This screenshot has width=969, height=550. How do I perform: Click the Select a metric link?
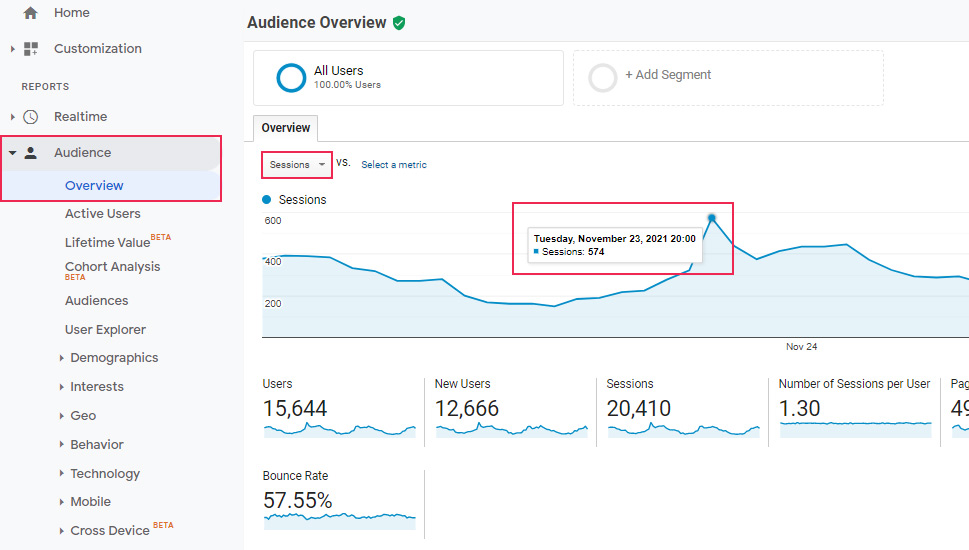(394, 165)
